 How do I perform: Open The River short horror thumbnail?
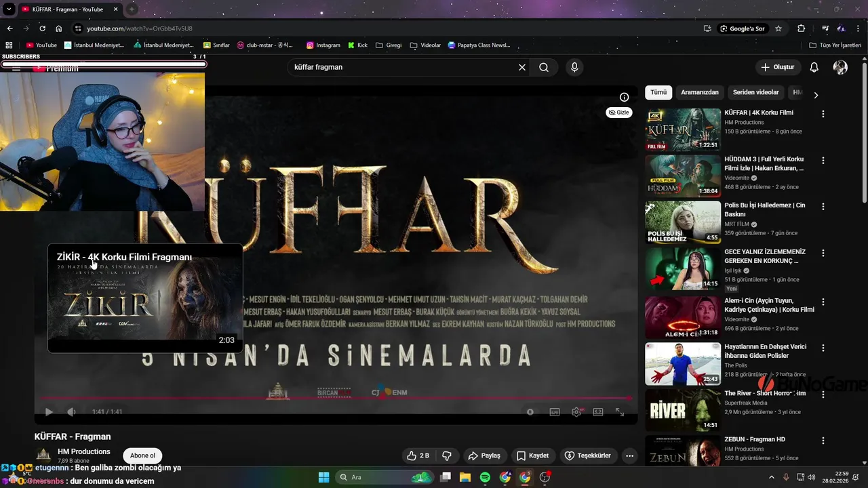(x=683, y=409)
